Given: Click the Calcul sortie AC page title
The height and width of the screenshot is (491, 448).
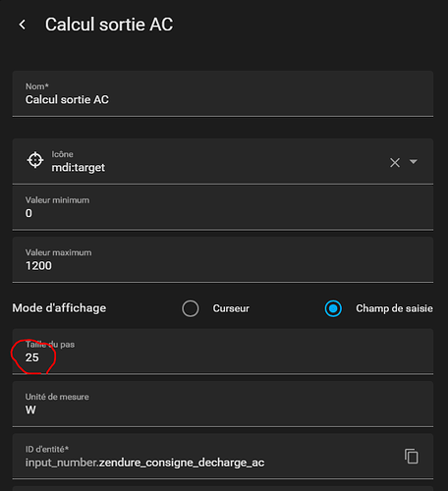Looking at the screenshot, I should [109, 25].
